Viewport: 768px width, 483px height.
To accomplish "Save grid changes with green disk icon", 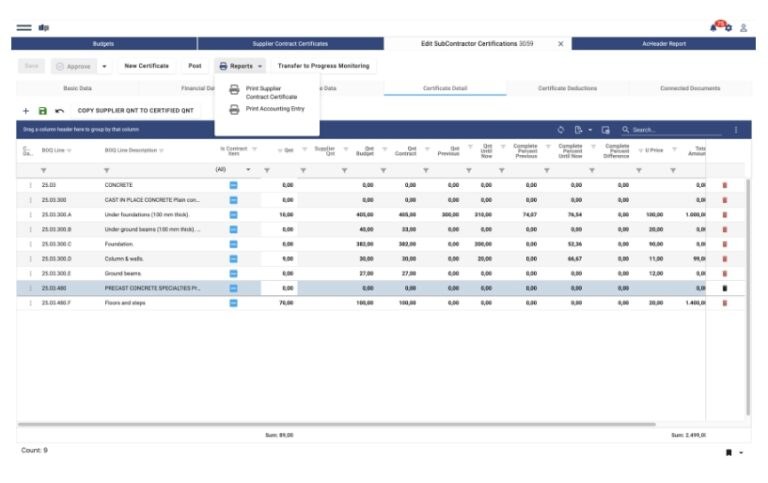I will (x=43, y=111).
